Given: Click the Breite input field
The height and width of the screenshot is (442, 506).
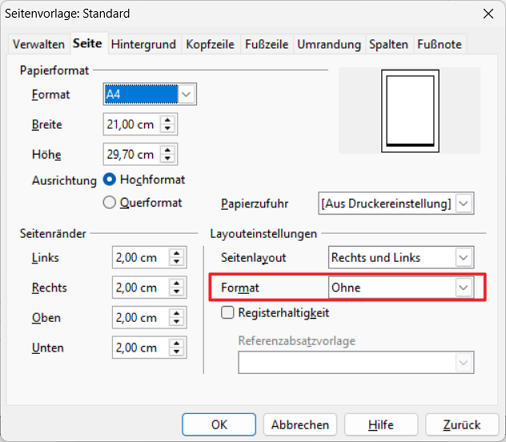Looking at the screenshot, I should [x=131, y=124].
